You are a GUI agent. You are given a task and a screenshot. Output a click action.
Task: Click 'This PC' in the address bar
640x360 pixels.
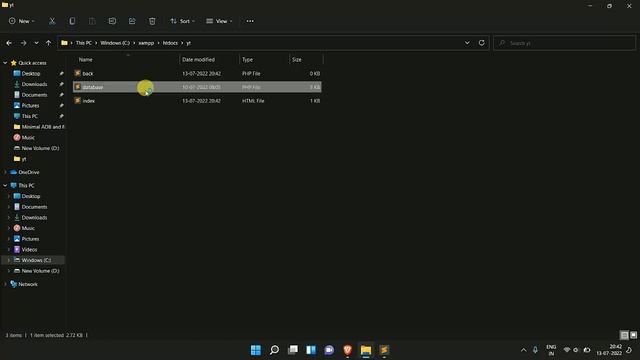84,43
